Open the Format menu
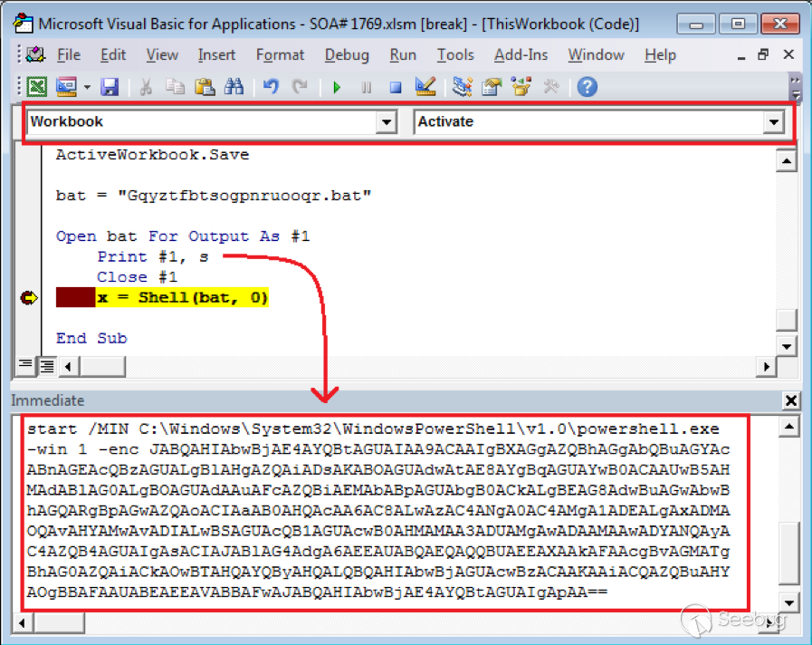Screen dimensions: 812x645 280,55
